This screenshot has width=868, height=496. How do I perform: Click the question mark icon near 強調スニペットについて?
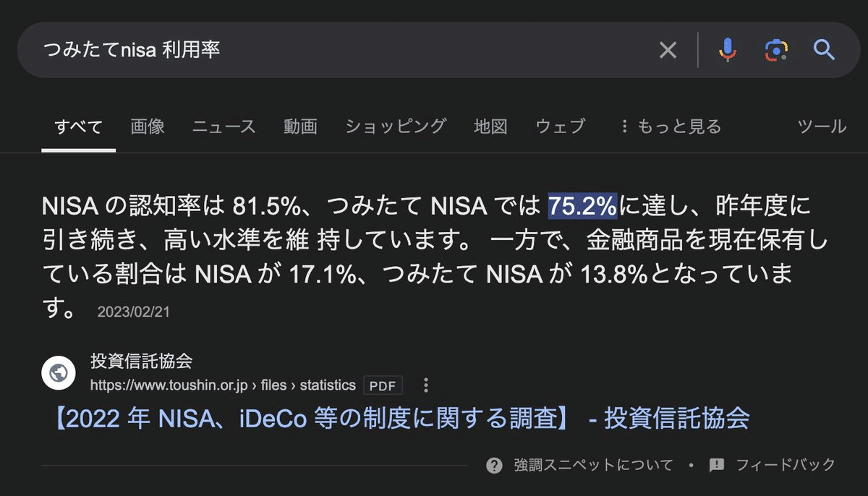[495, 466]
